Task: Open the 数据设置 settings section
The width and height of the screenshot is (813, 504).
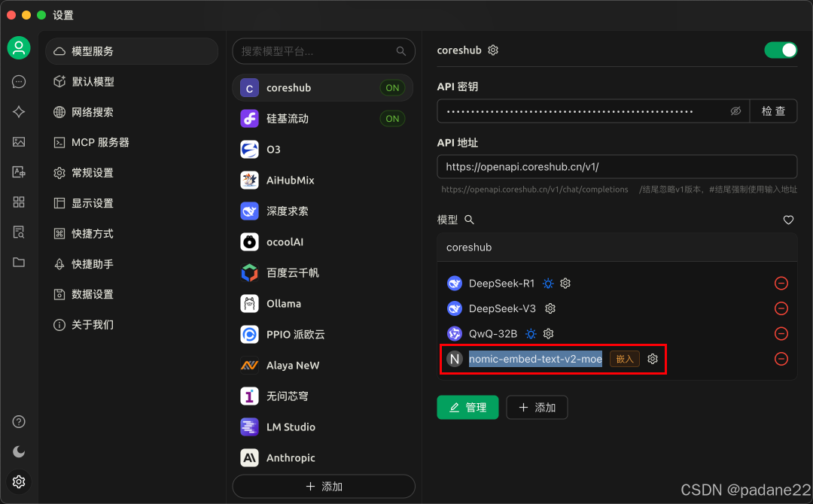Action: click(132, 294)
